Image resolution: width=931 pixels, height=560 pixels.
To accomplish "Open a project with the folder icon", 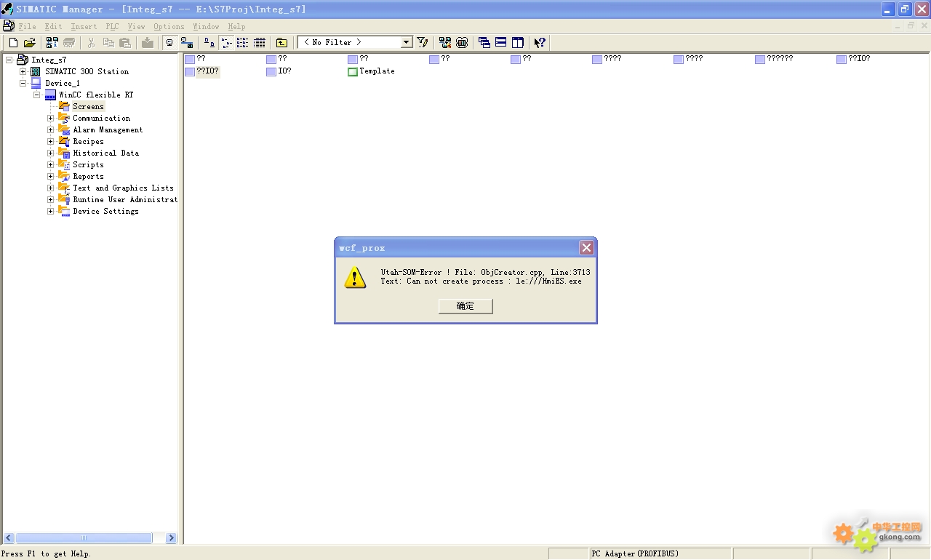I will point(30,43).
